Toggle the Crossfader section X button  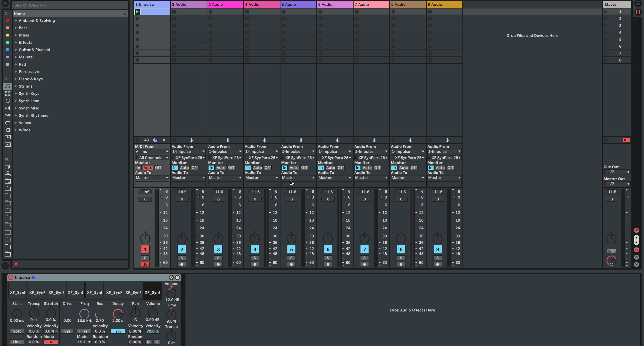636,264
